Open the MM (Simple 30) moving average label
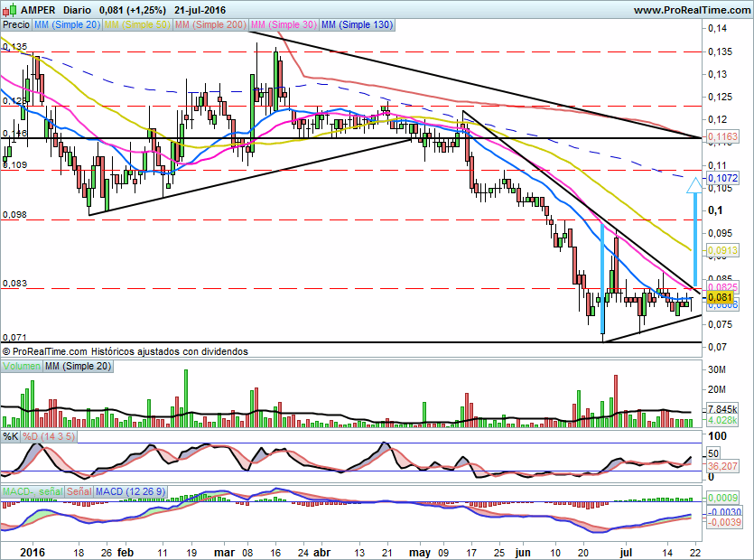Viewport: 754px width, 560px height. [284, 24]
